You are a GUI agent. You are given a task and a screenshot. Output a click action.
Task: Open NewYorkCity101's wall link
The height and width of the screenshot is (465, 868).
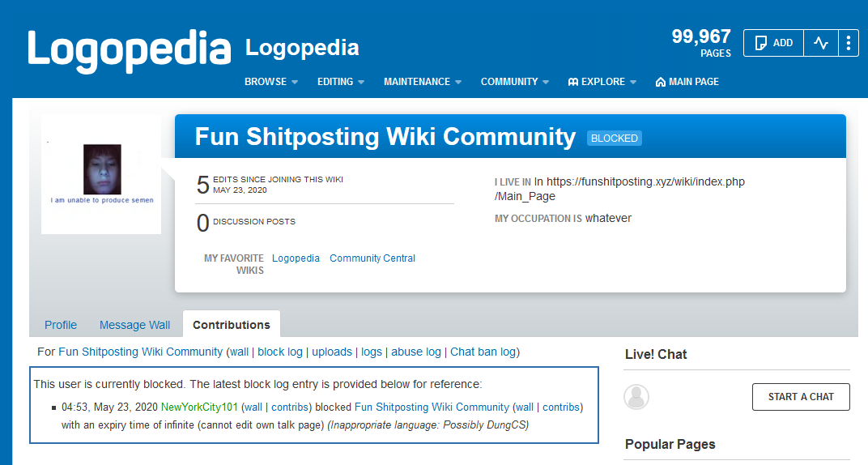tap(253, 407)
